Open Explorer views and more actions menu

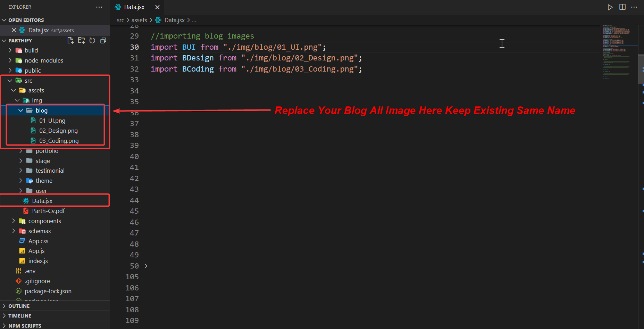(99, 7)
